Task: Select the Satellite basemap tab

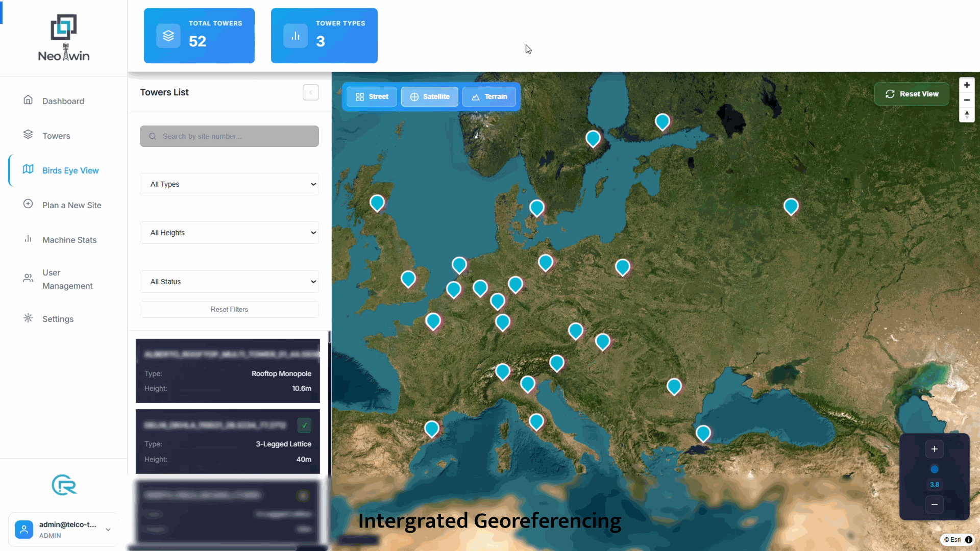Action: 429,96
